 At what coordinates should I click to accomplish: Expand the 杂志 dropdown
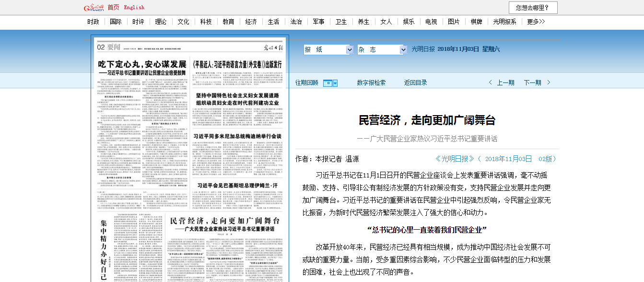click(403, 49)
